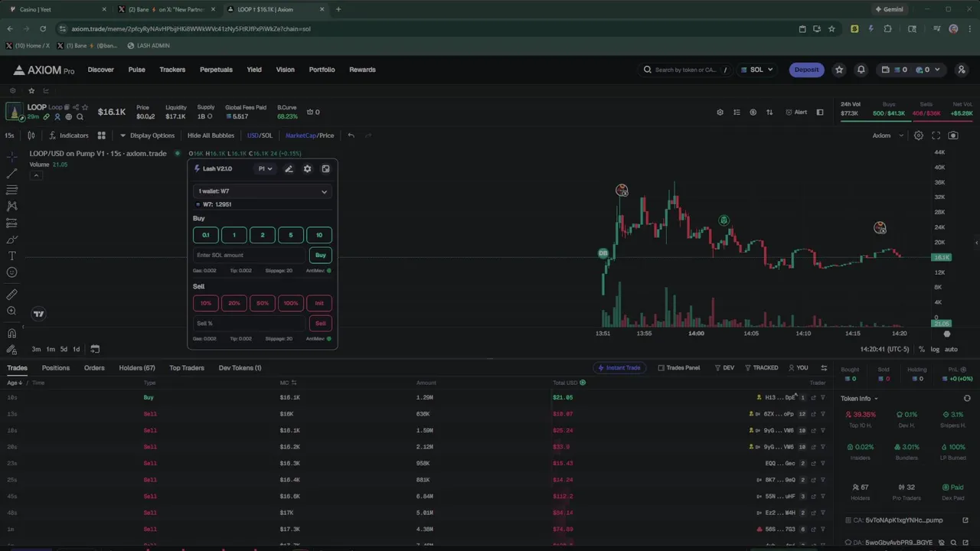980x551 pixels.
Task: Favorite the LOOP token with star
Action: 85,108
